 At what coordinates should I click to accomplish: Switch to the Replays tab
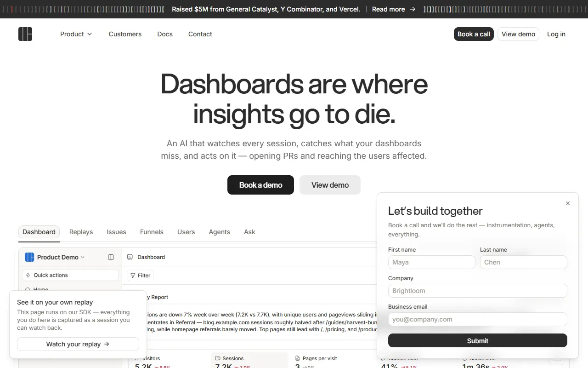point(81,232)
